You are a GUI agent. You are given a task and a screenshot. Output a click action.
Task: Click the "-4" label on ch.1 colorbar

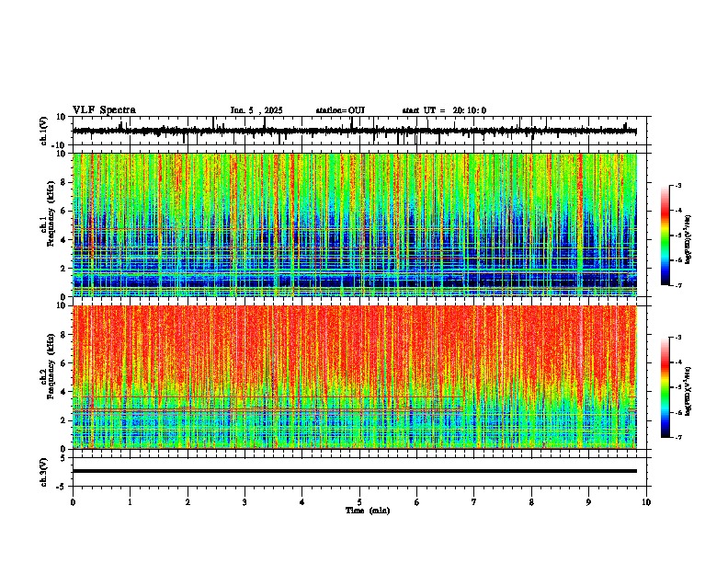677,211
